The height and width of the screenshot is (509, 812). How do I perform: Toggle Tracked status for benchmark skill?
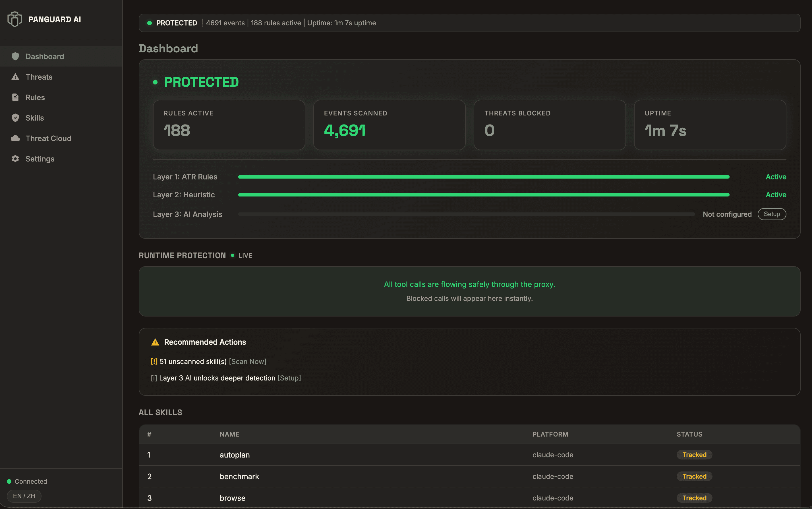694,476
